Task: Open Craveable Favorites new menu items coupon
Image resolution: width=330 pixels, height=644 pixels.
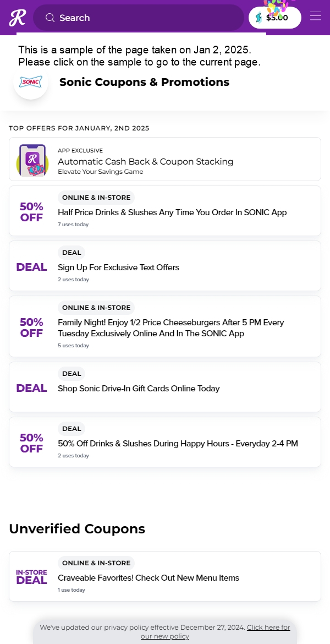Action: point(165,576)
